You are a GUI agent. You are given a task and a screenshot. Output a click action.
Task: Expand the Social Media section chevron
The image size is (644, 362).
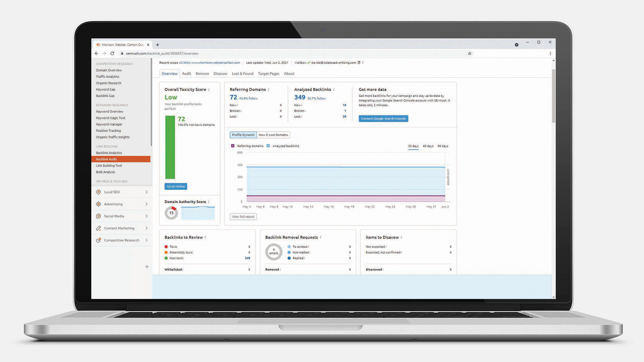pyautogui.click(x=146, y=216)
